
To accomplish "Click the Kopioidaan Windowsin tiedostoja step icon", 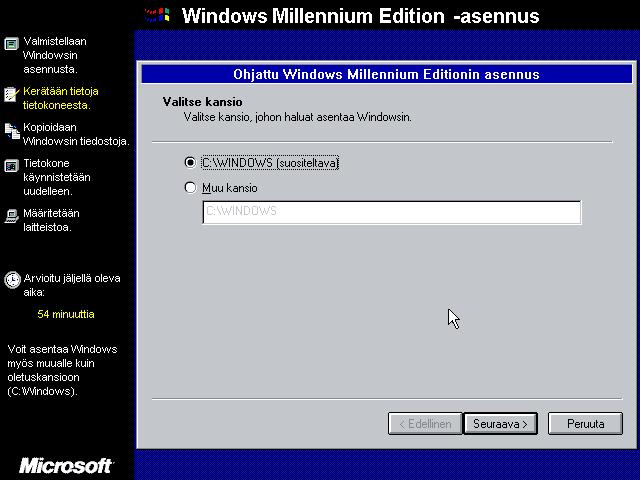I will 12,131.
